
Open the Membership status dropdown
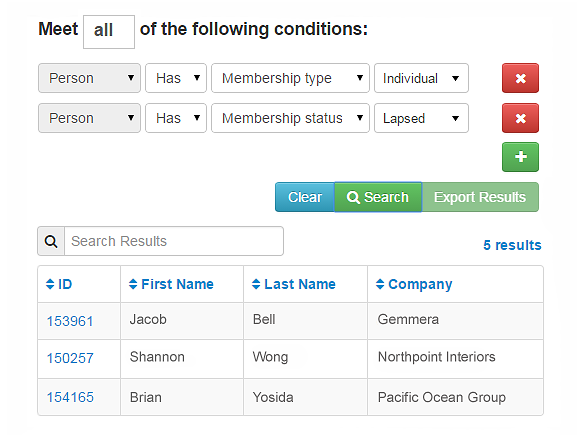tap(290, 118)
